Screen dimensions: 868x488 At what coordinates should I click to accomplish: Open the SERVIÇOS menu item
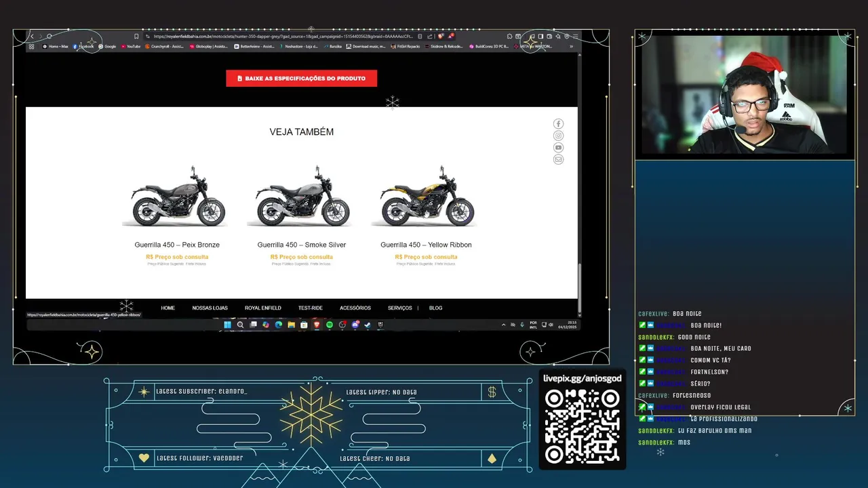click(399, 308)
